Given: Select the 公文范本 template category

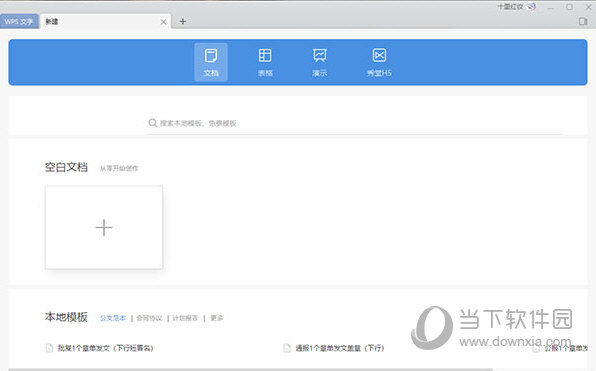Looking at the screenshot, I should point(113,318).
